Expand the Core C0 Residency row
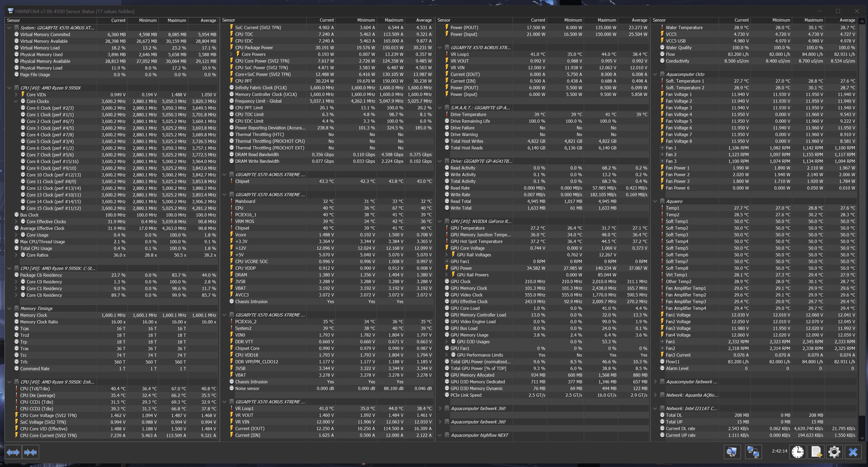The image size is (868, 467). tap(16, 282)
